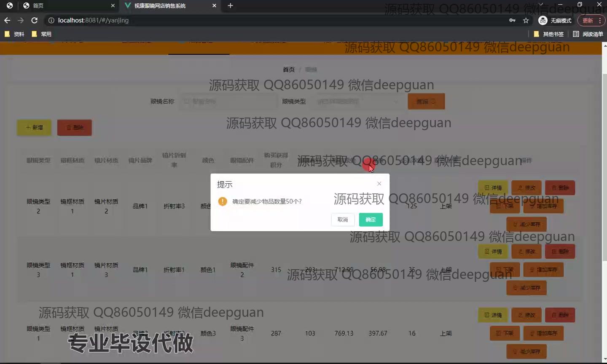607x364 pixels.
Task: Open a new browser tab
Action: [230, 5]
